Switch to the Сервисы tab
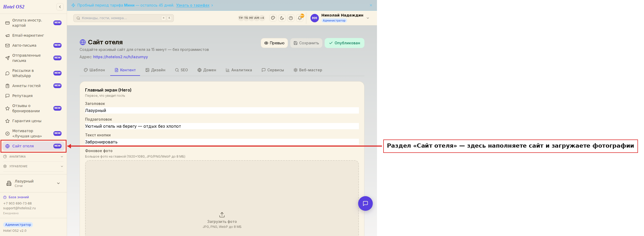This screenshot has height=236, width=644. click(273, 70)
